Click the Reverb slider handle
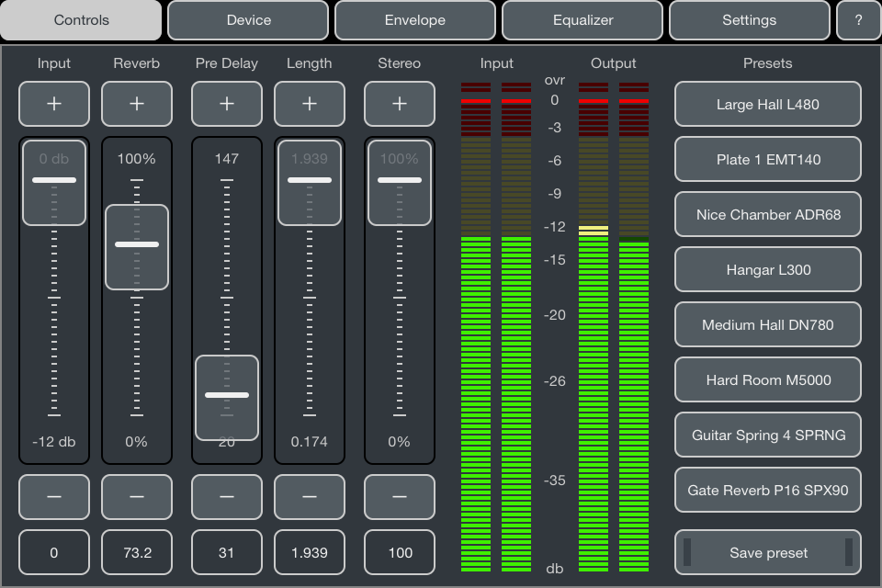882x588 pixels. pos(137,245)
